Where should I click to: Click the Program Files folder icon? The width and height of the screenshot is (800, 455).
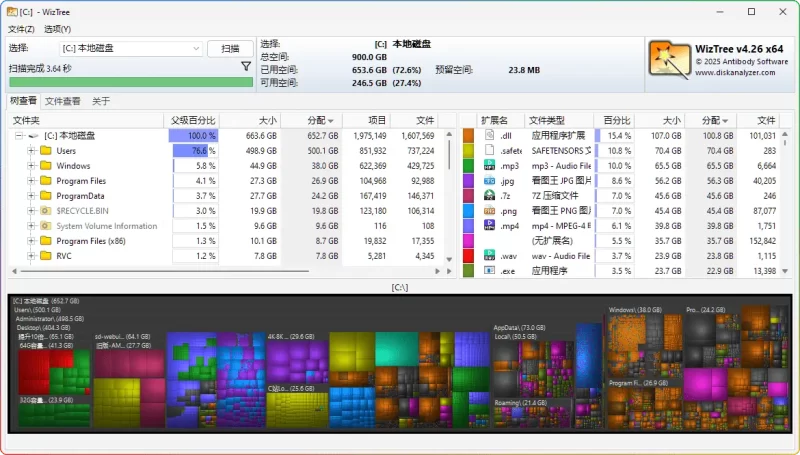coord(46,181)
